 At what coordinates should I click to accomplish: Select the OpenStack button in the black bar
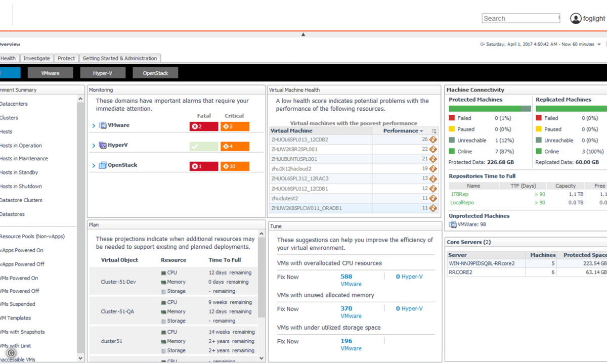[x=155, y=73]
